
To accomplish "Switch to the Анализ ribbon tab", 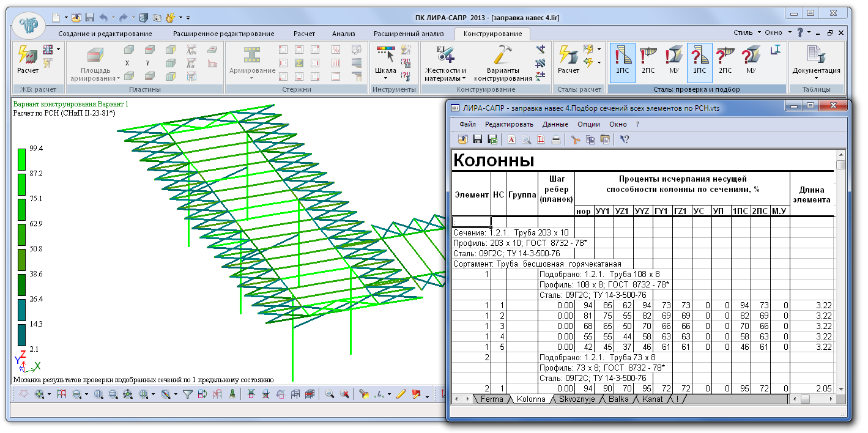I will click(x=343, y=34).
